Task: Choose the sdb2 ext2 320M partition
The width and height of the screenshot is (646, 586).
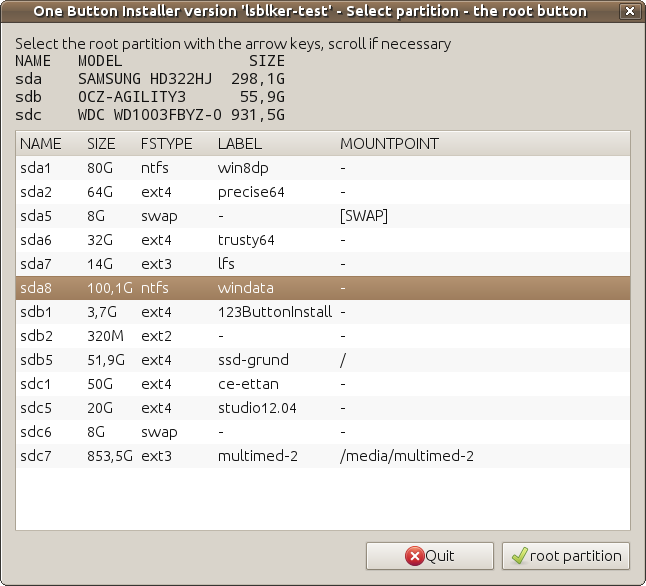Action: click(322, 336)
